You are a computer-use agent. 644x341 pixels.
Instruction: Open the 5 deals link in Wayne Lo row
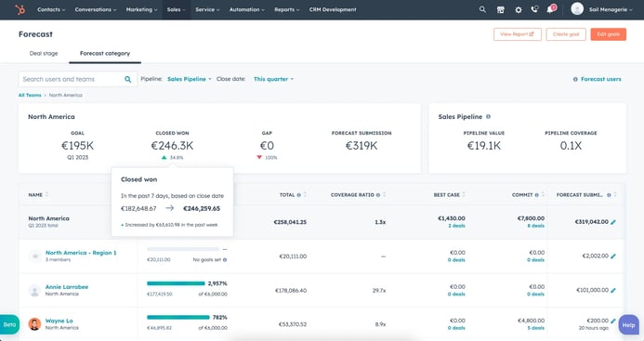pyautogui.click(x=536, y=328)
